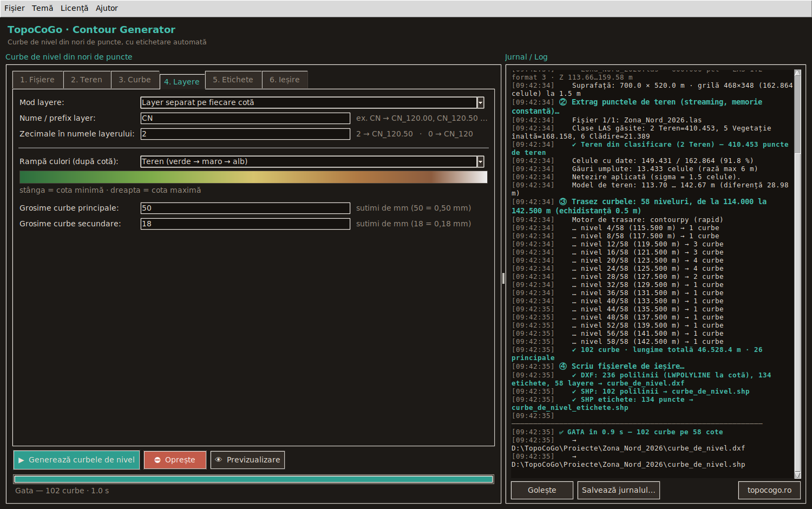This screenshot has height=509, width=812.
Task: Switch to the 5. Etichete tab
Action: (233, 80)
